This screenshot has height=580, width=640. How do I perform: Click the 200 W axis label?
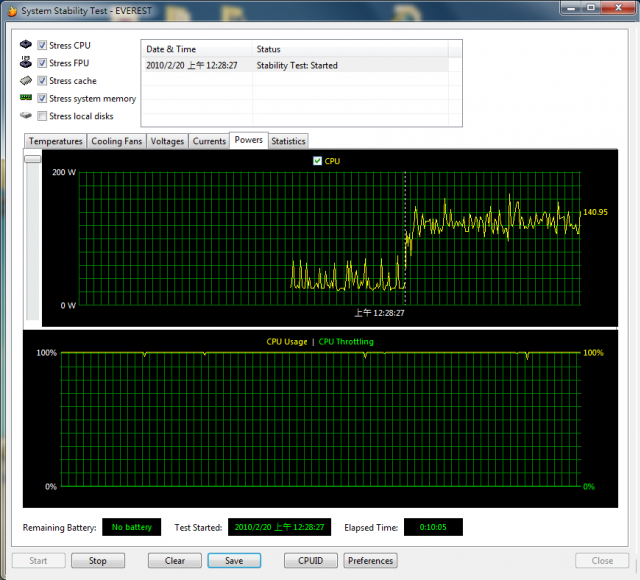(x=64, y=172)
